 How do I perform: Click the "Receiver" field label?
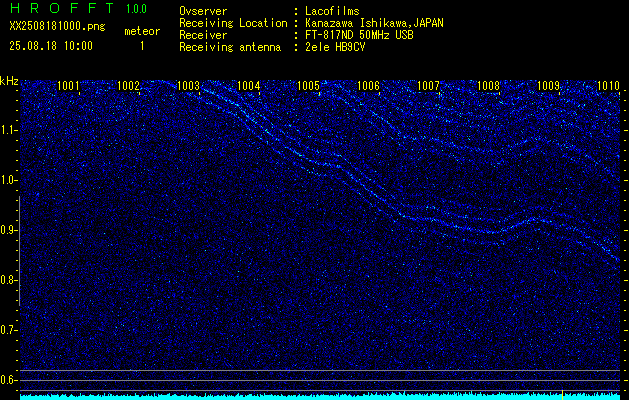203,35
